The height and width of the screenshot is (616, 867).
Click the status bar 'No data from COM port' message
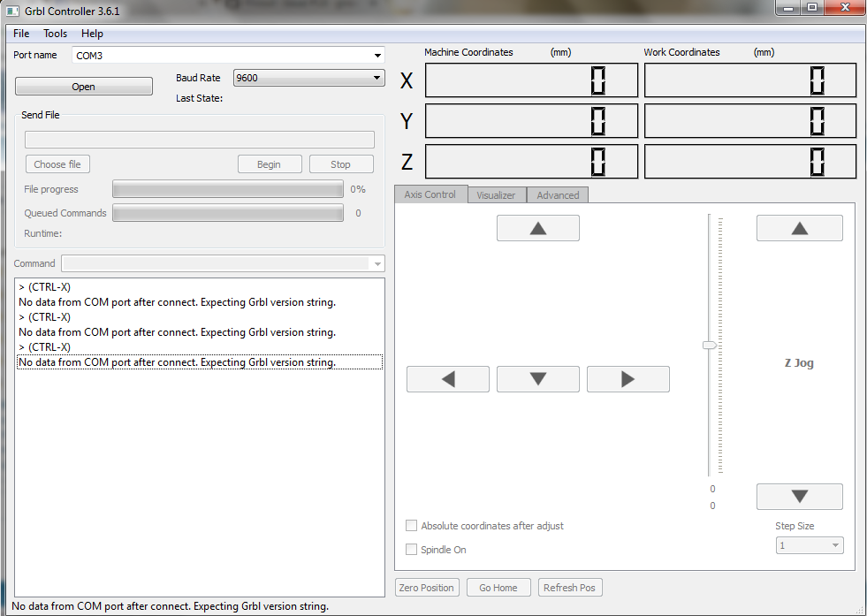171,606
